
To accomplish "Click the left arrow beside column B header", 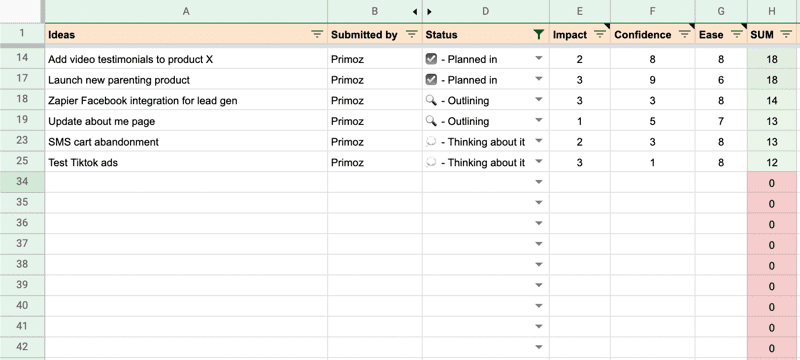I will coord(415,11).
